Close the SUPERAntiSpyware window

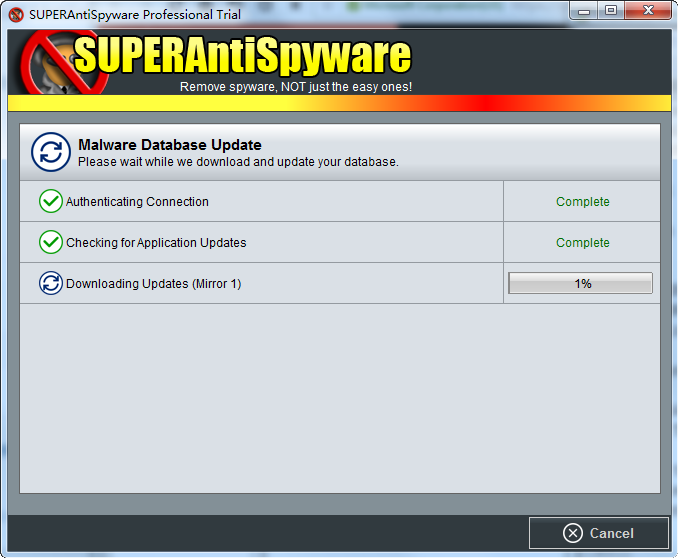(648, 10)
